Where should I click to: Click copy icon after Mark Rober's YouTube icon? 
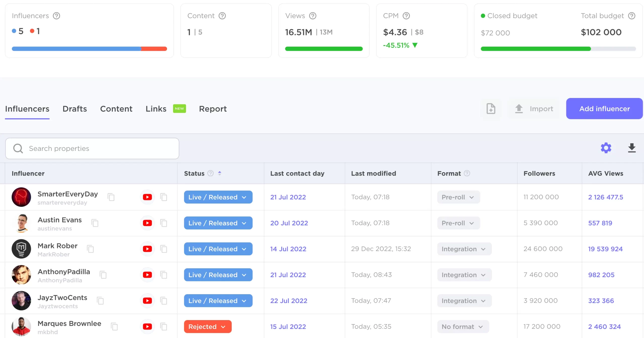(x=164, y=249)
